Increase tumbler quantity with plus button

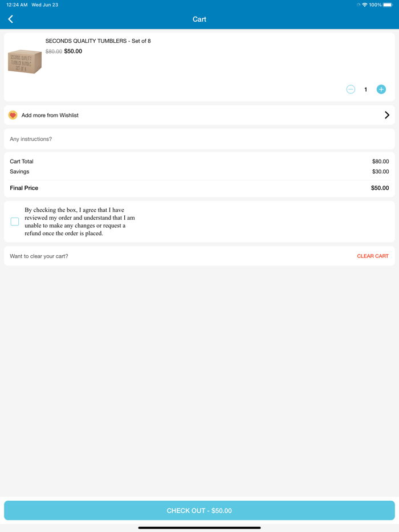381,89
